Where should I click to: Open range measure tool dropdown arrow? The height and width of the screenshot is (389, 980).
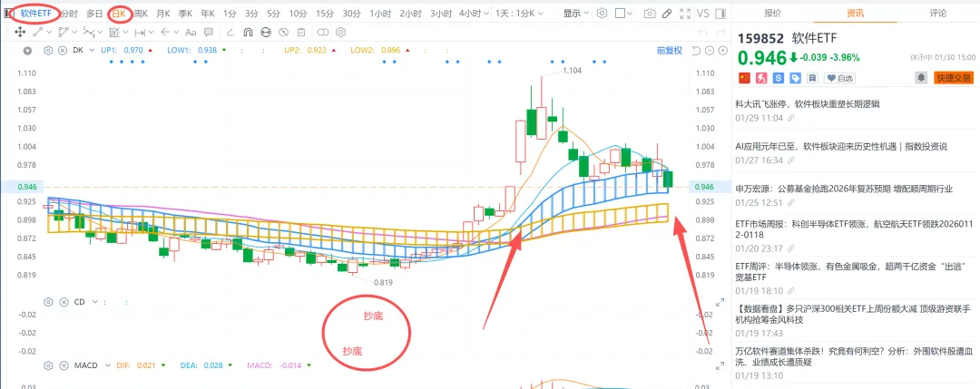(152, 32)
